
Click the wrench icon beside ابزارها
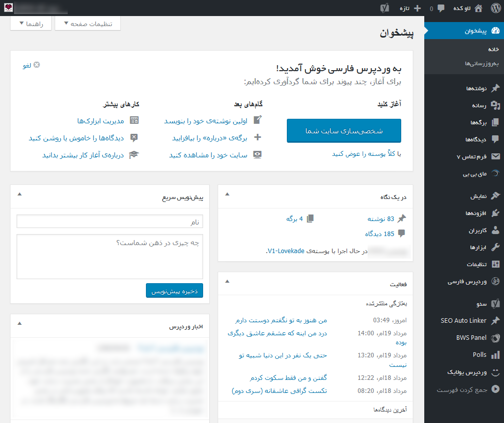[495, 247]
